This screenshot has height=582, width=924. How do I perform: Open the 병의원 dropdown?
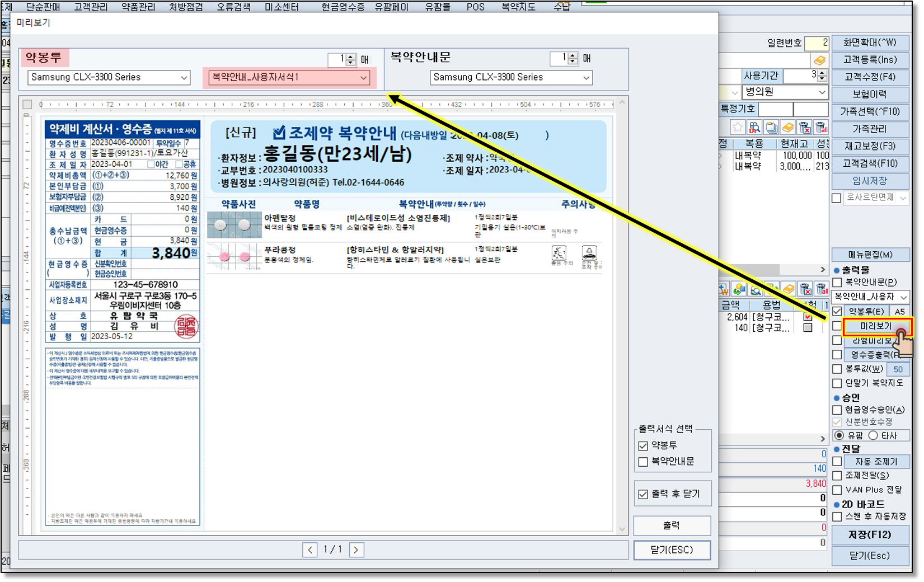pyautogui.click(x=822, y=92)
